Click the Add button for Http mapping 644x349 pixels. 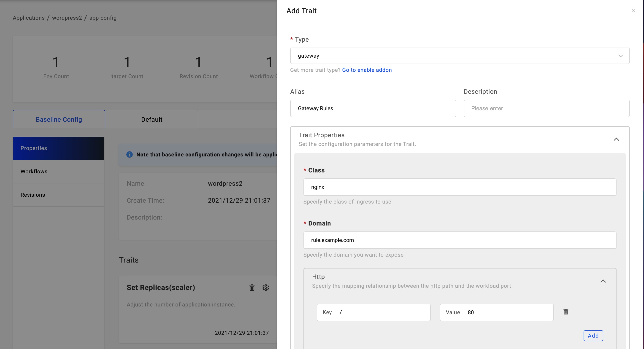click(593, 336)
